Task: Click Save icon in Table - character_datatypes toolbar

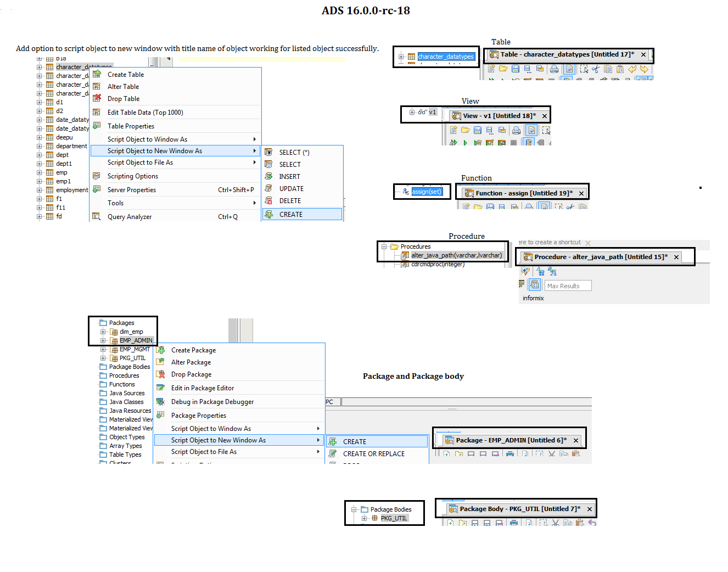Action: click(x=515, y=69)
